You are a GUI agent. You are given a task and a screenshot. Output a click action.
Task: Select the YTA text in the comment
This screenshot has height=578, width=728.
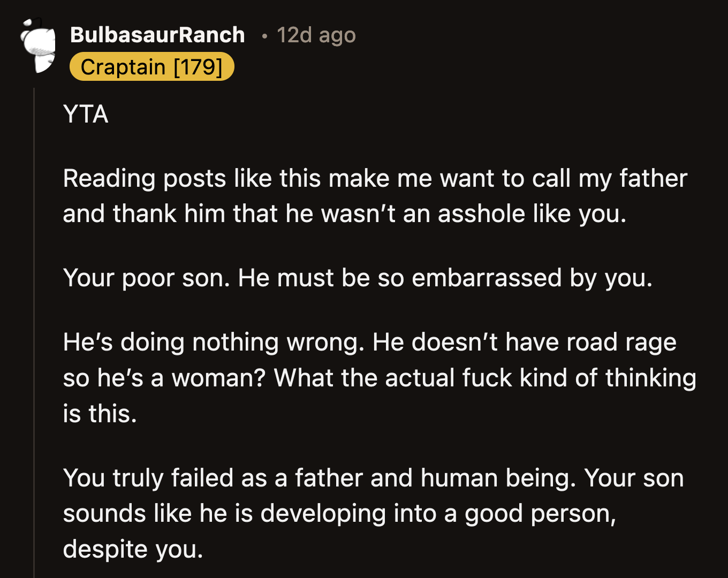(86, 114)
